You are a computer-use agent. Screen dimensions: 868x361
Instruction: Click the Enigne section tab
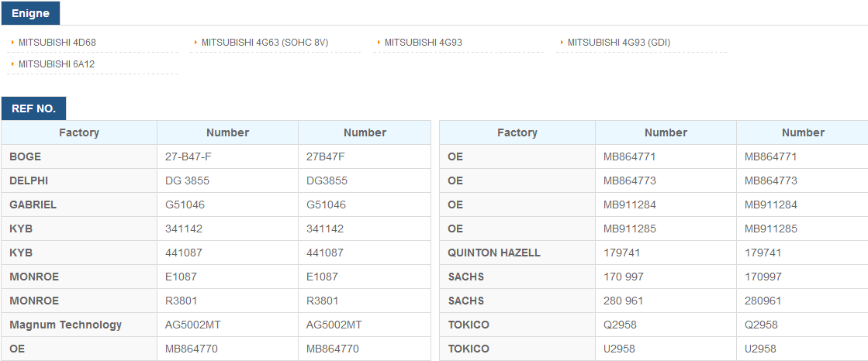click(30, 13)
